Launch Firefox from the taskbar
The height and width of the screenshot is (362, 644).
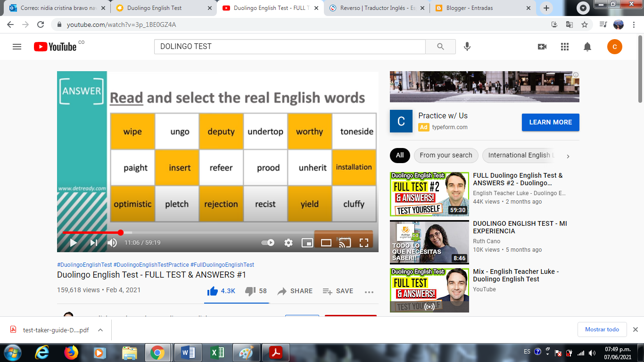click(71, 353)
